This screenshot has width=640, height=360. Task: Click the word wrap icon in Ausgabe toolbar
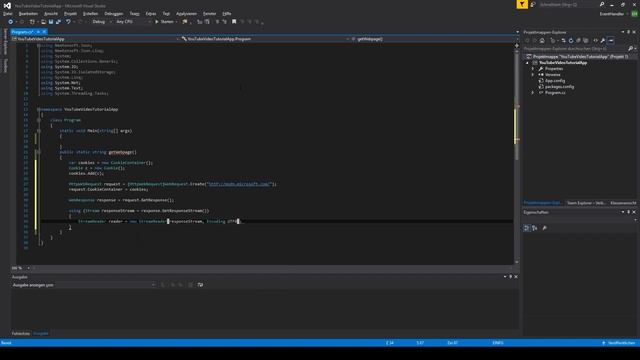click(200, 285)
